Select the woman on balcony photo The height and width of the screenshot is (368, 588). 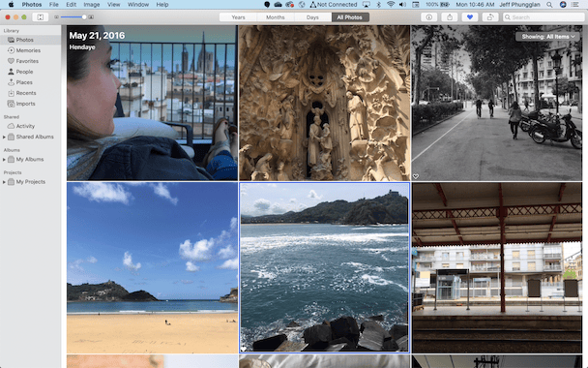click(152, 103)
